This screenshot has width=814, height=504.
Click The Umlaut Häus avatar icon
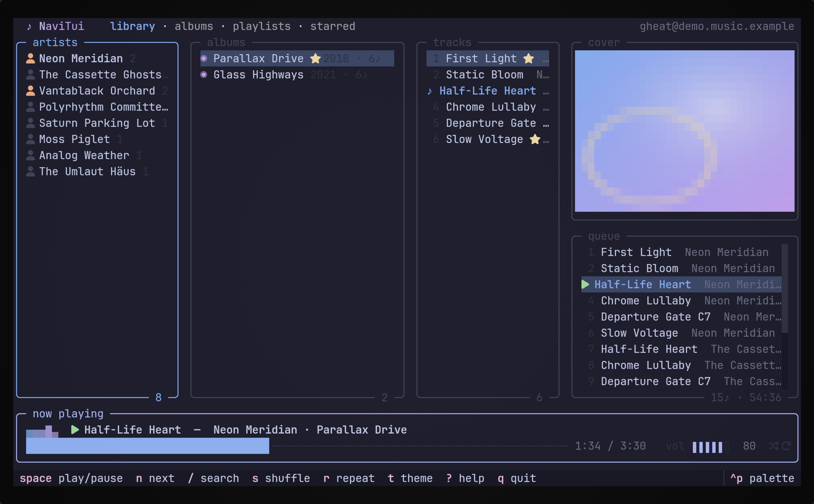pos(30,171)
